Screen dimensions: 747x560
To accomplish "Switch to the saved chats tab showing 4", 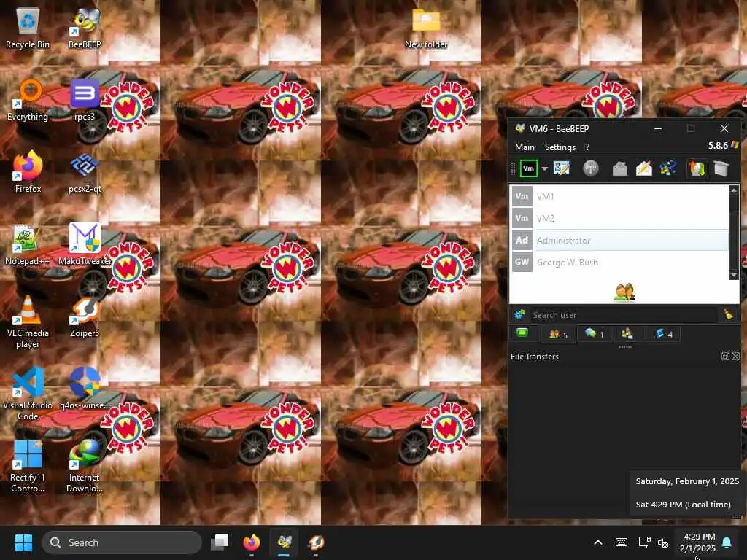I will coord(664,334).
